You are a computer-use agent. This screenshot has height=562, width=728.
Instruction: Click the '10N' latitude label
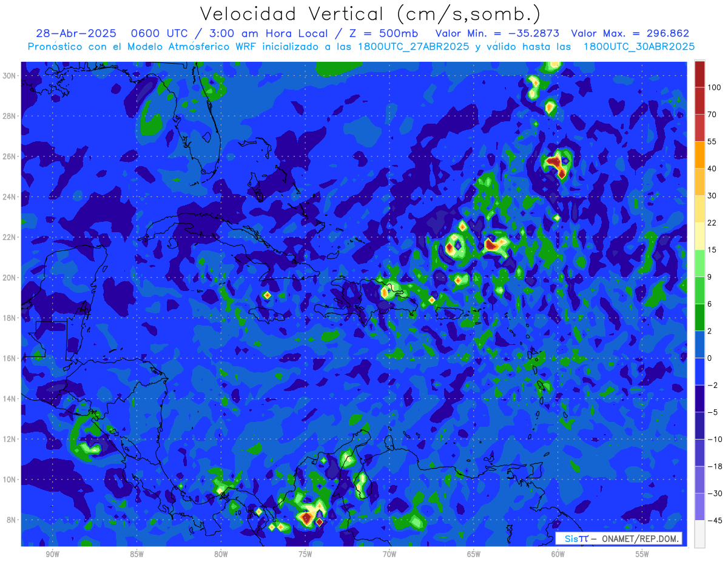click(x=10, y=480)
